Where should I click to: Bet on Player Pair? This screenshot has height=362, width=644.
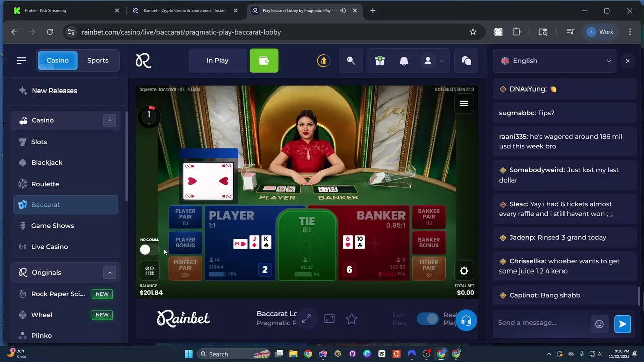pos(185,217)
